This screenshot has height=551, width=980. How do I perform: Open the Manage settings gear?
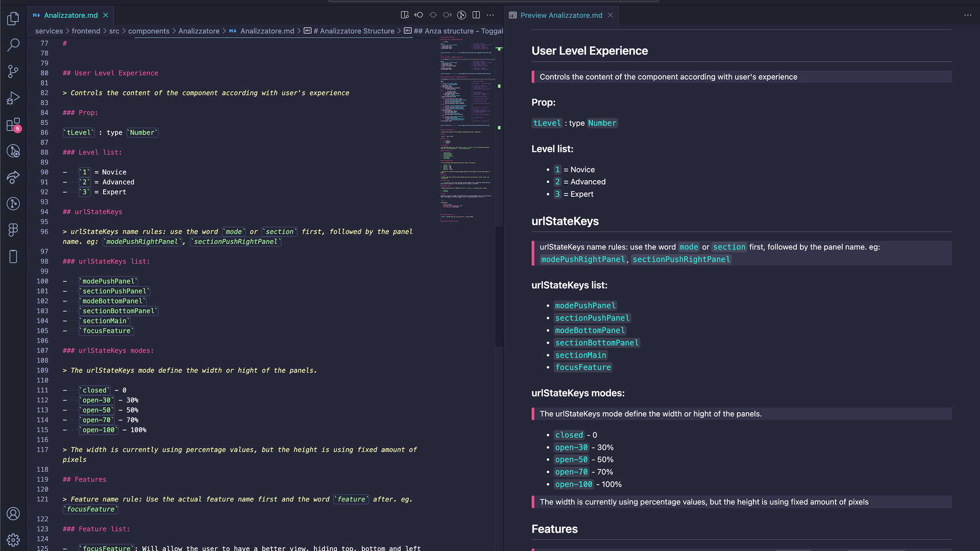point(13,539)
